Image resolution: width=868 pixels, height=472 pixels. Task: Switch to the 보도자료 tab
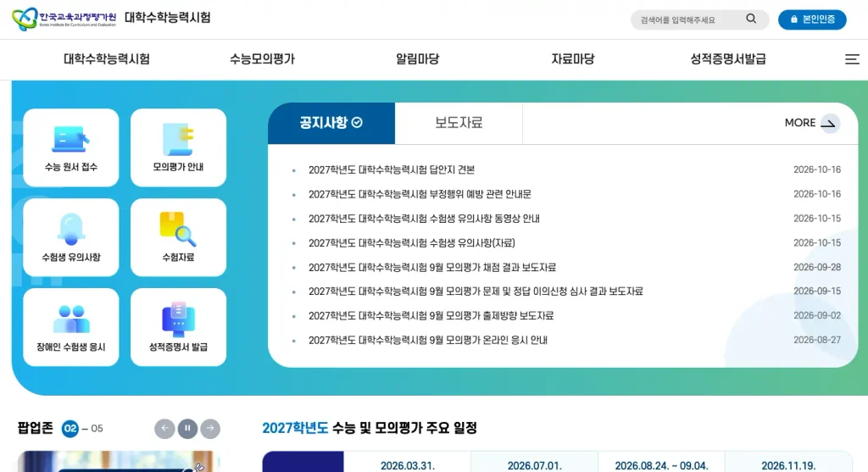point(459,123)
